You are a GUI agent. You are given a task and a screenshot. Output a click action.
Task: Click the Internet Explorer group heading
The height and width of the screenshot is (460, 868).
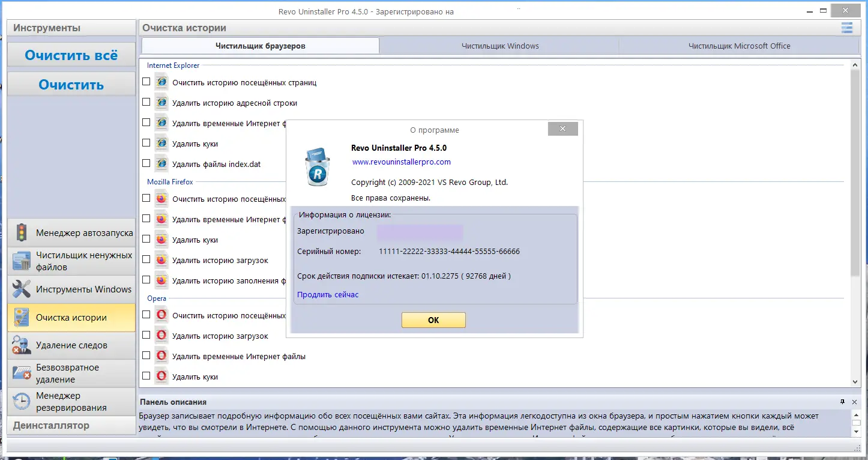[173, 65]
